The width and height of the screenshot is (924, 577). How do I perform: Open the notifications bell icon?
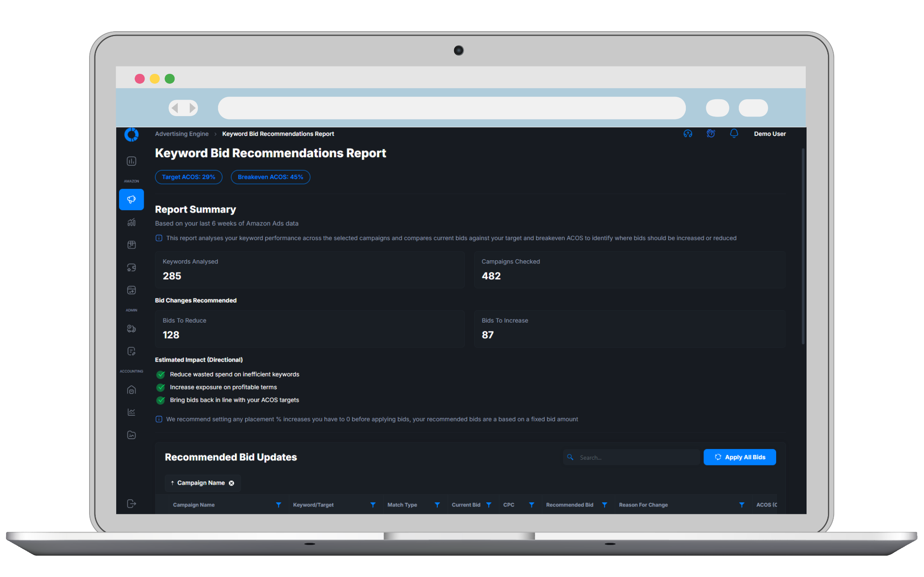tap(734, 134)
